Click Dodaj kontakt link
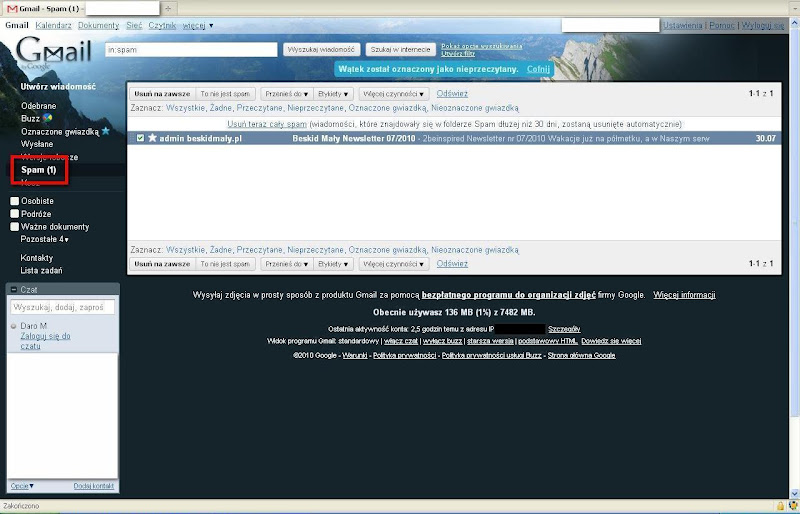The image size is (800, 514). pos(94,486)
